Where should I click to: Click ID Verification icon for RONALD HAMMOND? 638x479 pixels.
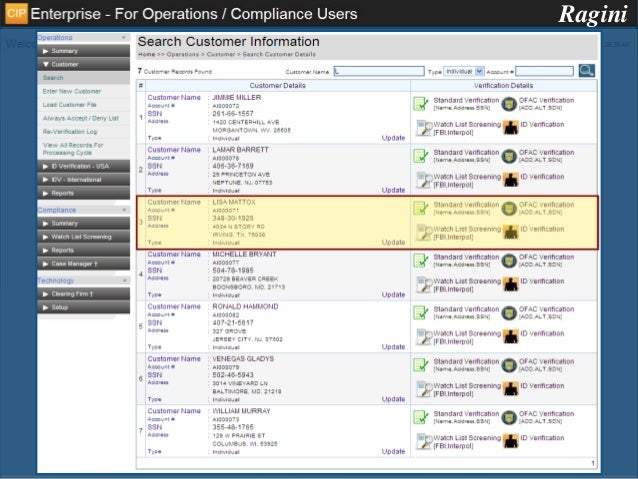pyautogui.click(x=510, y=337)
